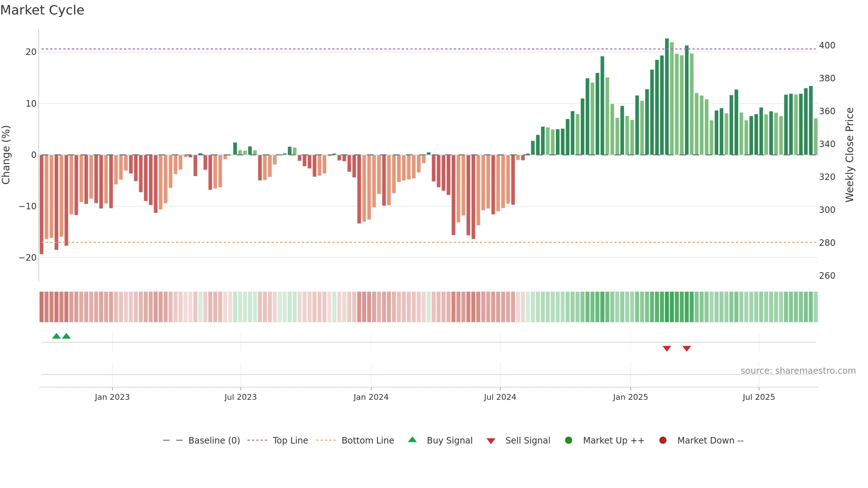This screenshot has width=868, height=488.
Task: Click the 10 tick on Change axis
Action: (x=31, y=104)
